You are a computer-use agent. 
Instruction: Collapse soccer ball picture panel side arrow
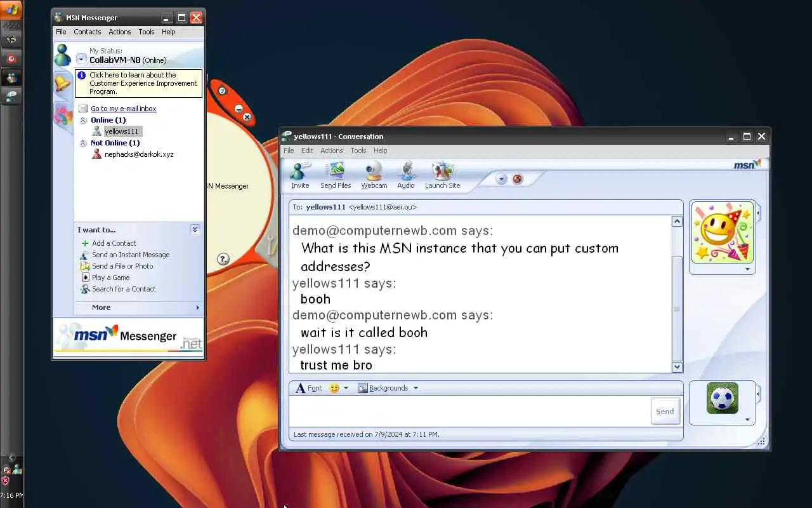pyautogui.click(x=758, y=394)
